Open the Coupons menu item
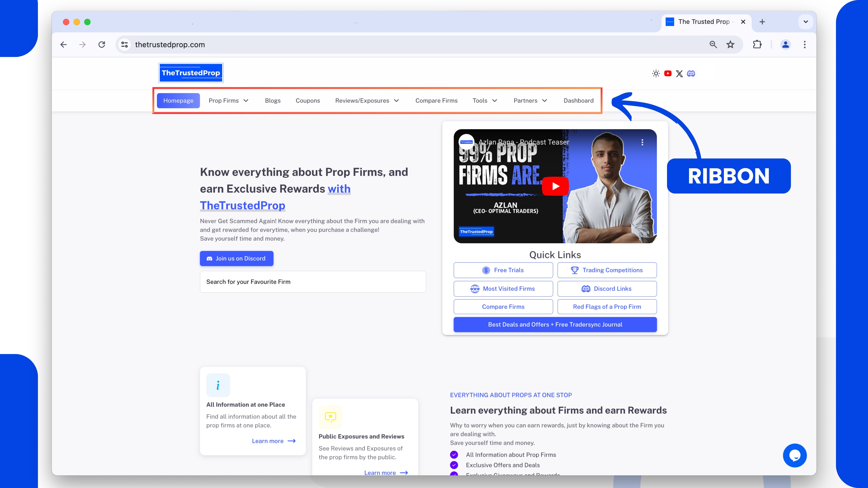 tap(308, 101)
